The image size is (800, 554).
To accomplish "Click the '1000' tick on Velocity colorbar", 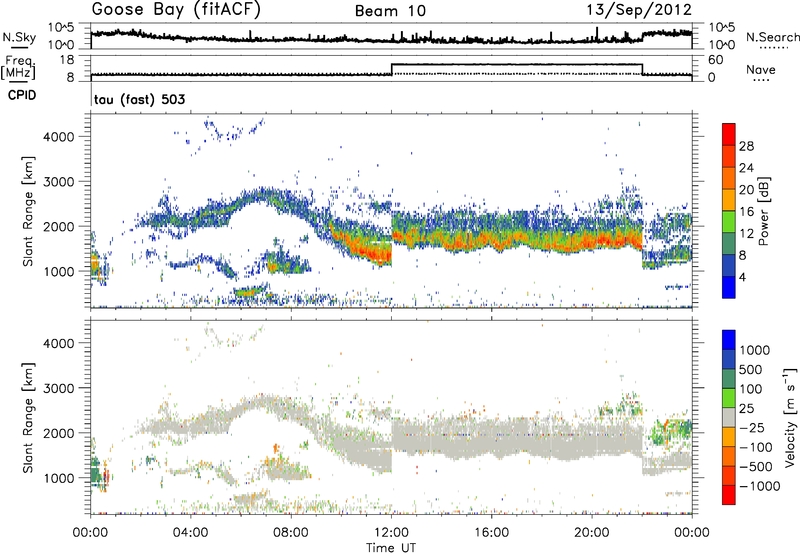I will [x=755, y=350].
